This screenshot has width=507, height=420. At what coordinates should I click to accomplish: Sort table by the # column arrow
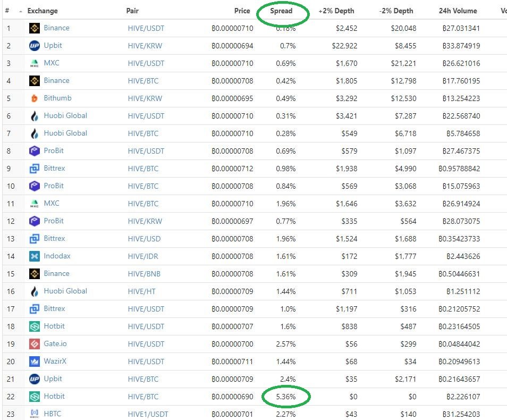(21, 11)
